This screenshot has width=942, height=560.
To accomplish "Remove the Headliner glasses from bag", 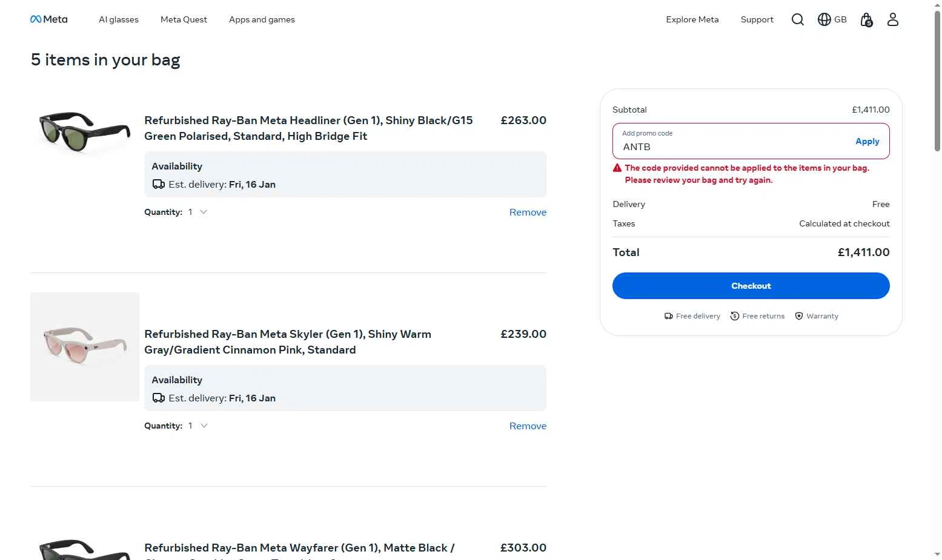I will (528, 212).
